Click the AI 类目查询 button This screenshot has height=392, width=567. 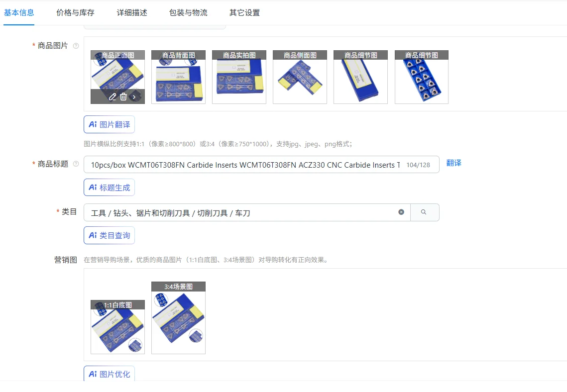pos(109,235)
